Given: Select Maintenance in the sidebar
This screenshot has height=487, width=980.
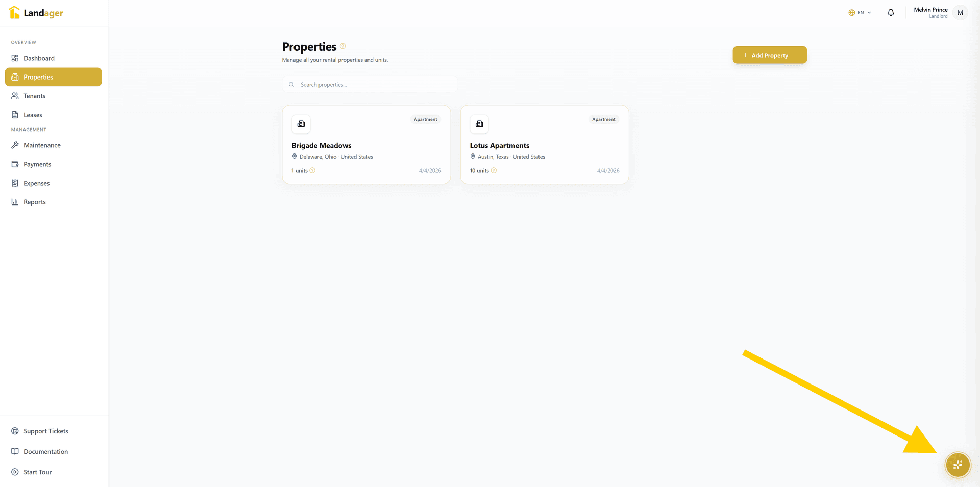Looking at the screenshot, I should [x=42, y=145].
